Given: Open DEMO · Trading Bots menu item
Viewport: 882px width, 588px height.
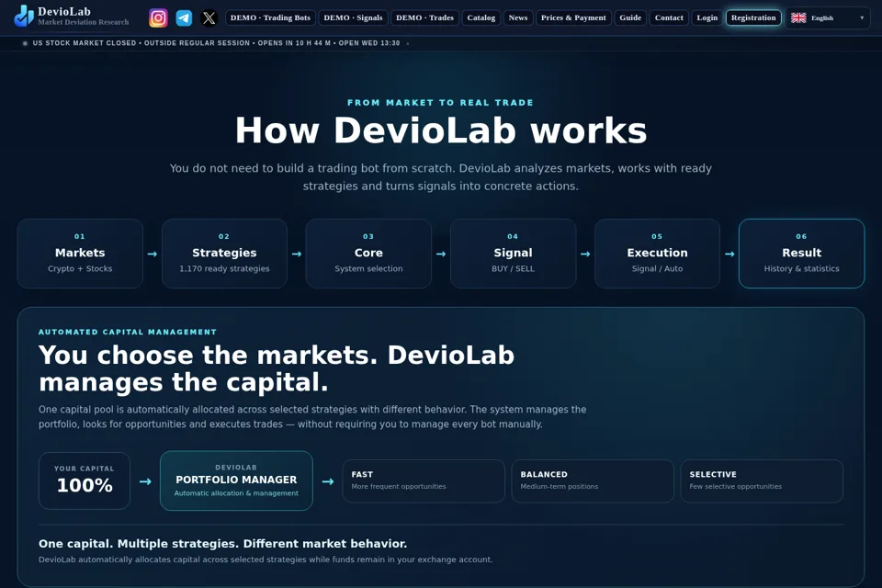Looking at the screenshot, I should point(270,18).
